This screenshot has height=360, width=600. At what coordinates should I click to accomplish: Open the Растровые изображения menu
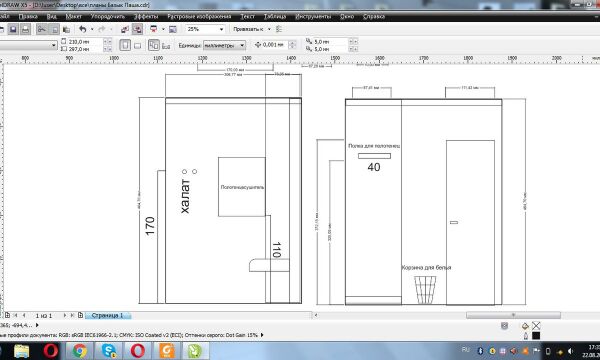199,16
